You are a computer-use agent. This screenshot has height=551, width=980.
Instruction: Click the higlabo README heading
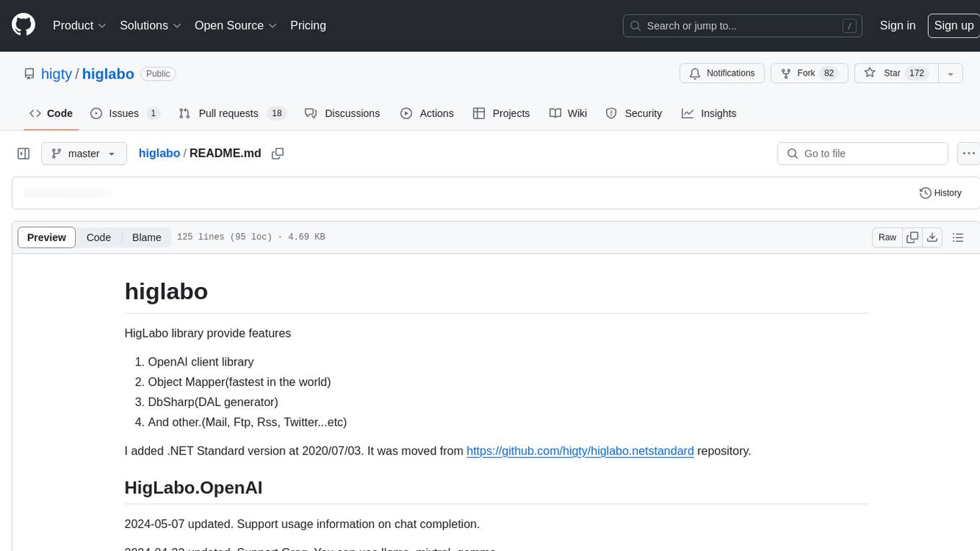(x=166, y=291)
